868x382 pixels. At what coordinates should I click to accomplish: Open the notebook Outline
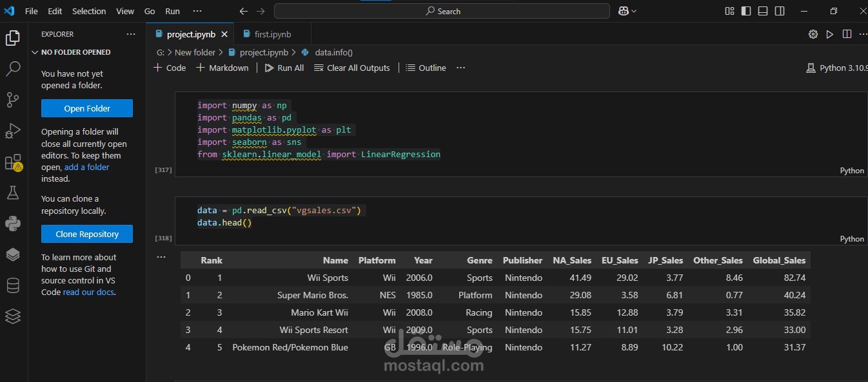click(426, 68)
